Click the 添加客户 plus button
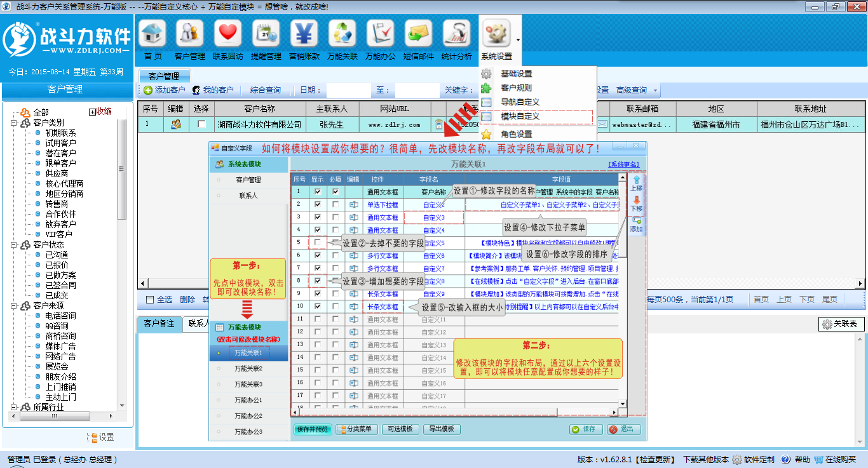868x468 pixels. point(165,90)
